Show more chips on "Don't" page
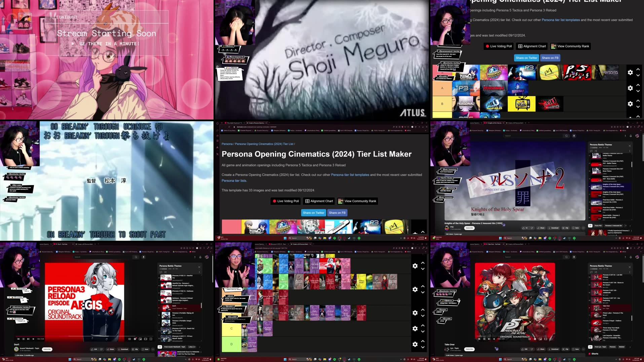The image size is (644, 362). pyautogui.click(x=200, y=347)
